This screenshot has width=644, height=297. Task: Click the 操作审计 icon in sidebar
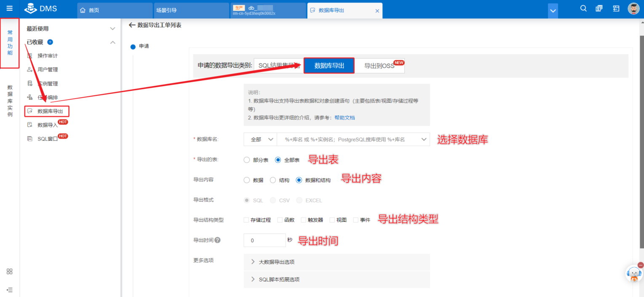[x=29, y=56]
